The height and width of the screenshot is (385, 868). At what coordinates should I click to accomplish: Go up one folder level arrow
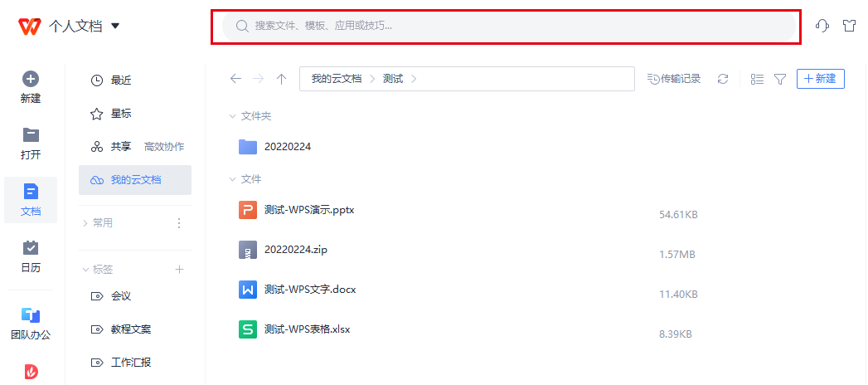(281, 79)
